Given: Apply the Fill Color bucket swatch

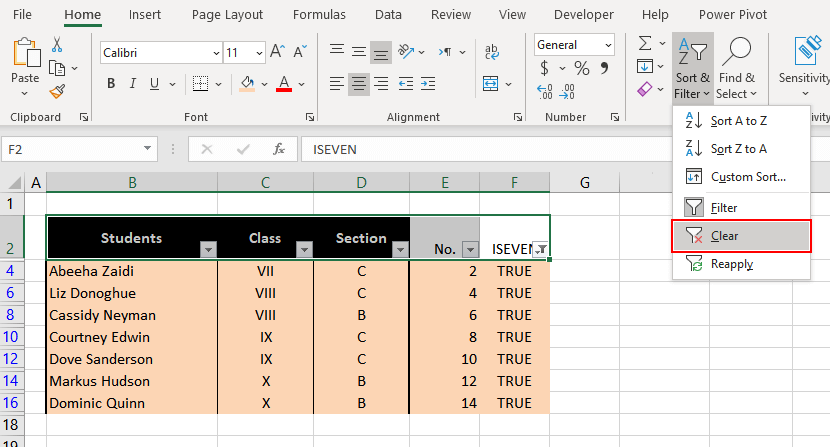Looking at the screenshot, I should click(x=247, y=84).
